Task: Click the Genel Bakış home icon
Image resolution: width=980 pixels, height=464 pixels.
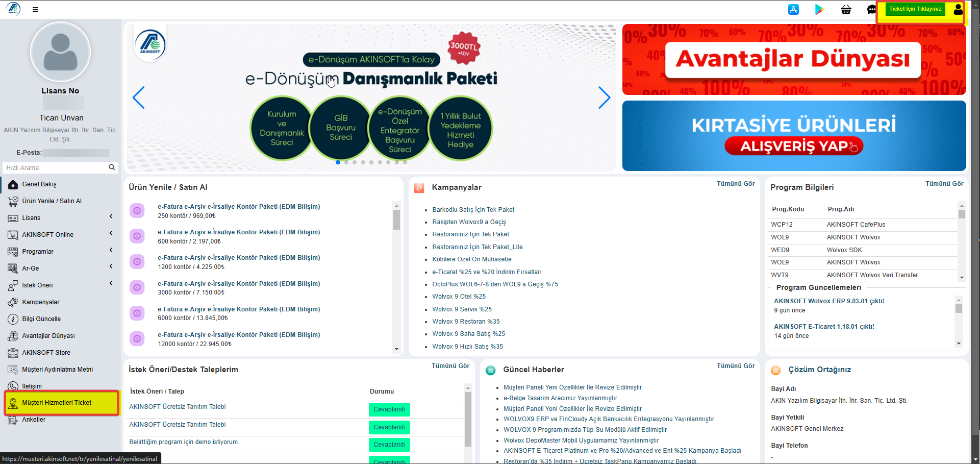Action: (x=13, y=184)
